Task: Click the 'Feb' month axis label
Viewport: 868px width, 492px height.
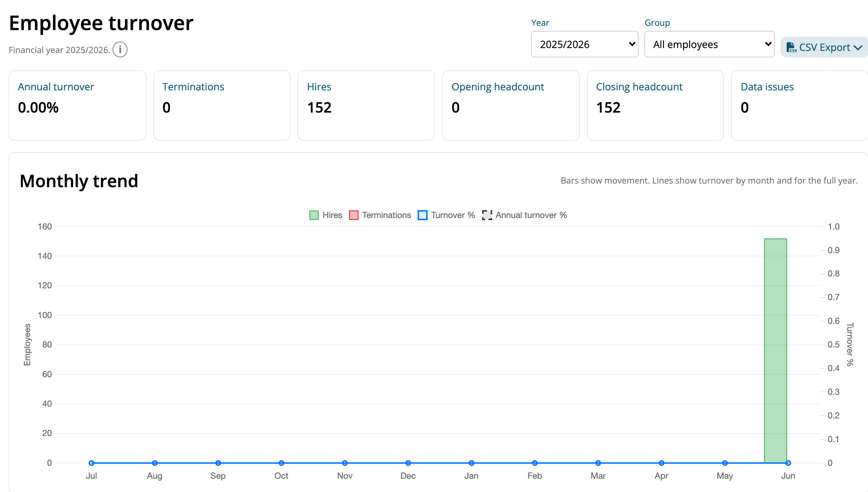Action: (535, 476)
